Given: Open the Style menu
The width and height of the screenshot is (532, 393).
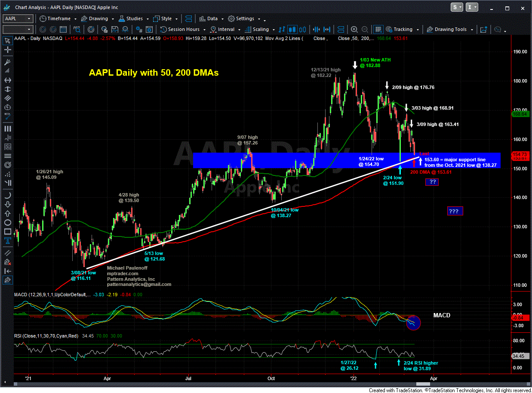Looking at the screenshot, I should pyautogui.click(x=166, y=18).
